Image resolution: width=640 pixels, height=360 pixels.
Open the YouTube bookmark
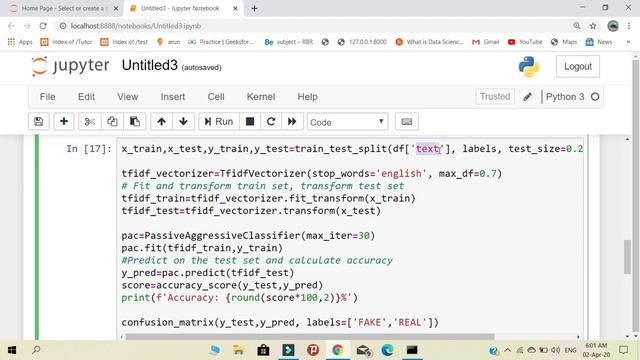coord(525,42)
